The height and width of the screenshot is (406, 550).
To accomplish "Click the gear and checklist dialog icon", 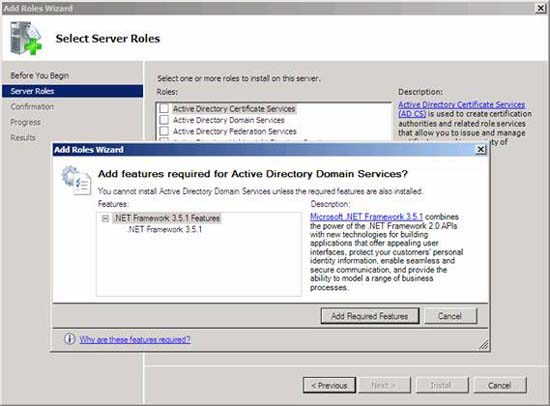I will [76, 180].
